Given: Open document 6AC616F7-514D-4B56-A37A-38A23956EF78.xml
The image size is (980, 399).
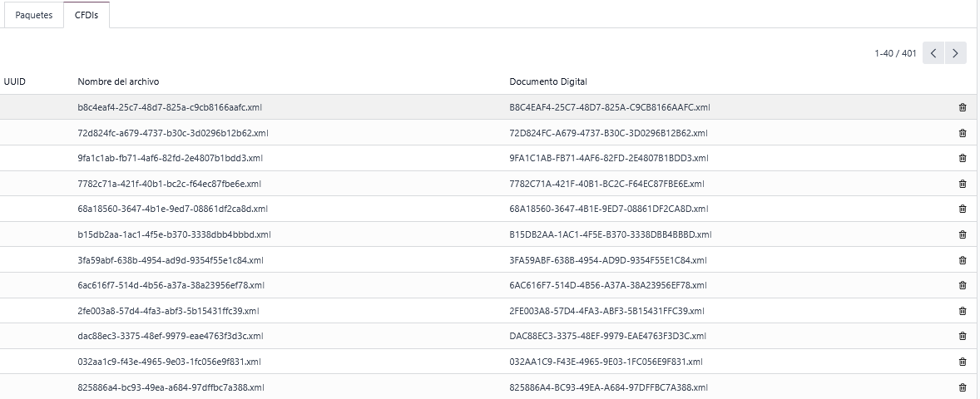Looking at the screenshot, I should pos(608,285).
